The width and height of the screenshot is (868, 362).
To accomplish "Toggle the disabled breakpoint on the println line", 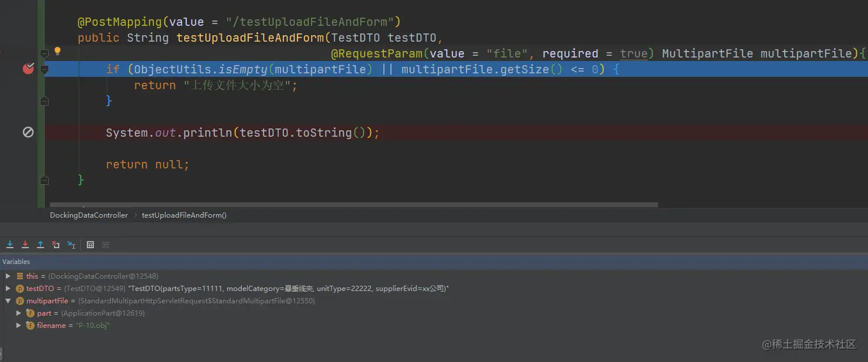I will [28, 132].
